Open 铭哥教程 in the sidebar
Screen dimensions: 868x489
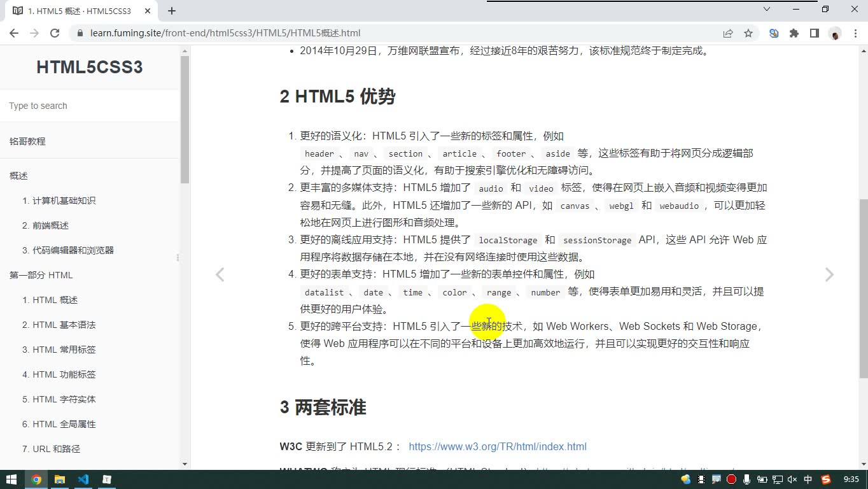[27, 141]
